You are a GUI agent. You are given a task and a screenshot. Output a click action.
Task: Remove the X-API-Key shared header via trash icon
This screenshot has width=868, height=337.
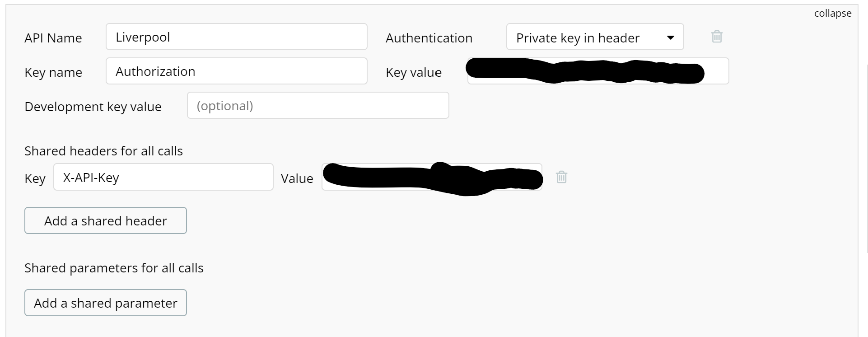click(x=561, y=177)
